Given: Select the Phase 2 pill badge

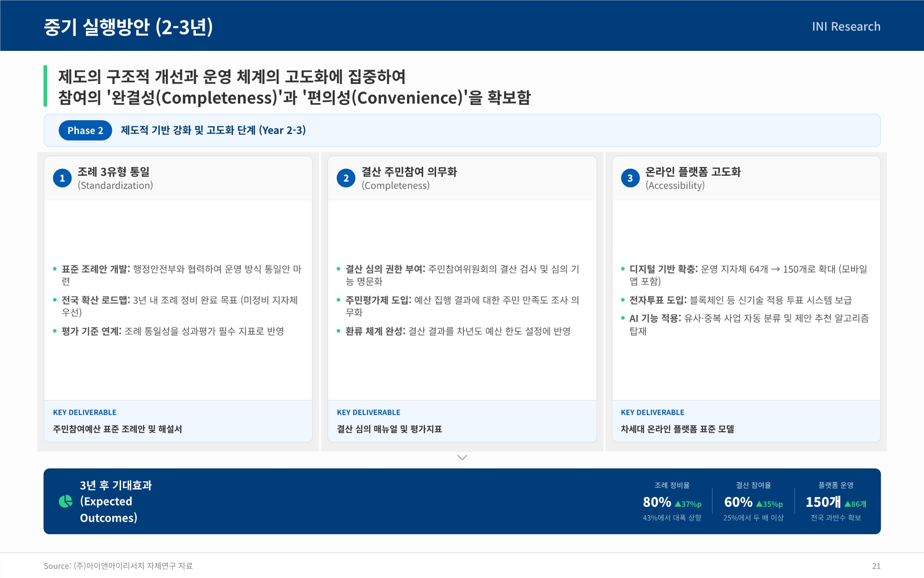Looking at the screenshot, I should click(85, 130).
